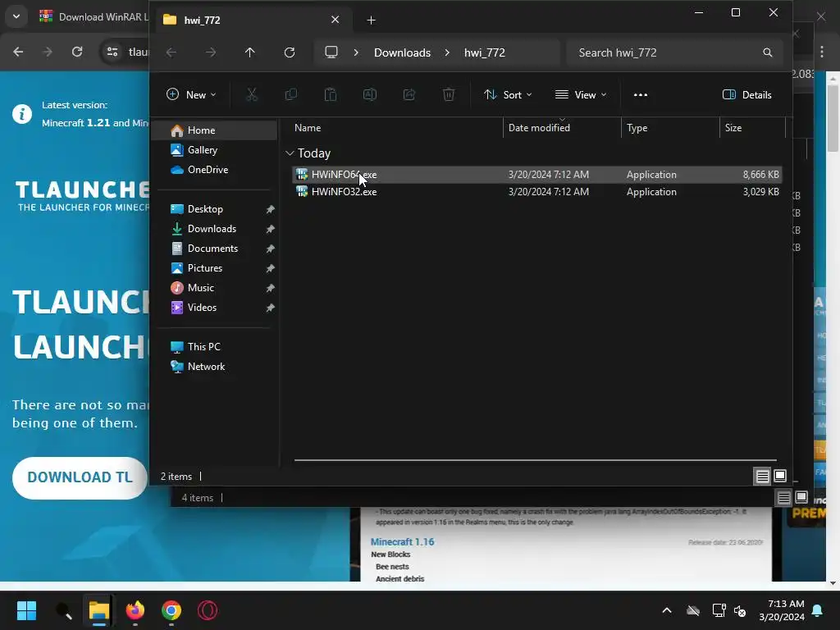Open Windows Start menu
The image size is (840, 630).
(26, 610)
